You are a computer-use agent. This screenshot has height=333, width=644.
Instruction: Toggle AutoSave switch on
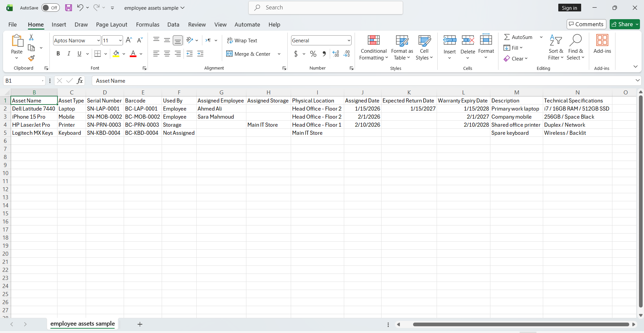[50, 8]
